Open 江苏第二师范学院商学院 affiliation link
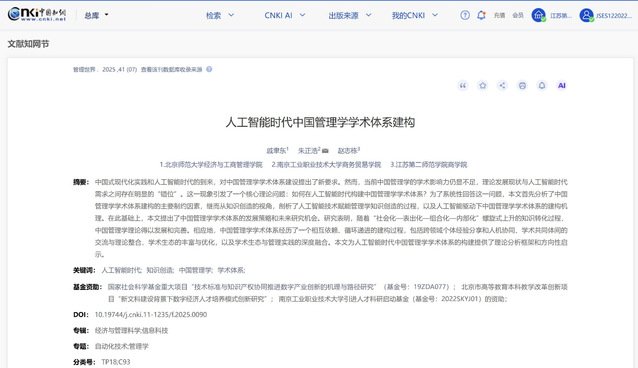Viewport: 638px width, 368px height. tap(429, 164)
